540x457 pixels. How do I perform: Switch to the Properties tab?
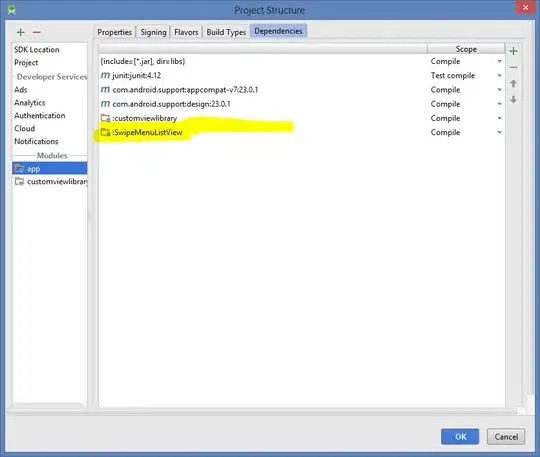(114, 32)
